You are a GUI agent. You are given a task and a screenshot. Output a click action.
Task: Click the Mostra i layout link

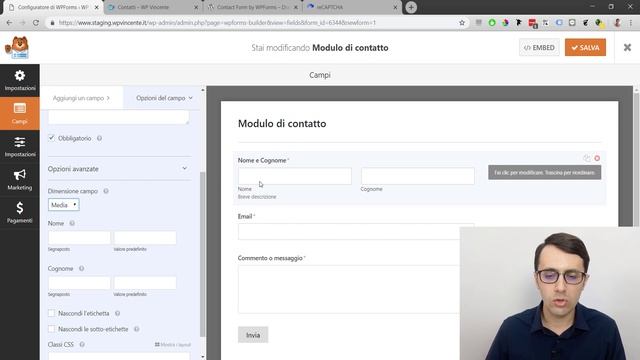[x=173, y=345]
